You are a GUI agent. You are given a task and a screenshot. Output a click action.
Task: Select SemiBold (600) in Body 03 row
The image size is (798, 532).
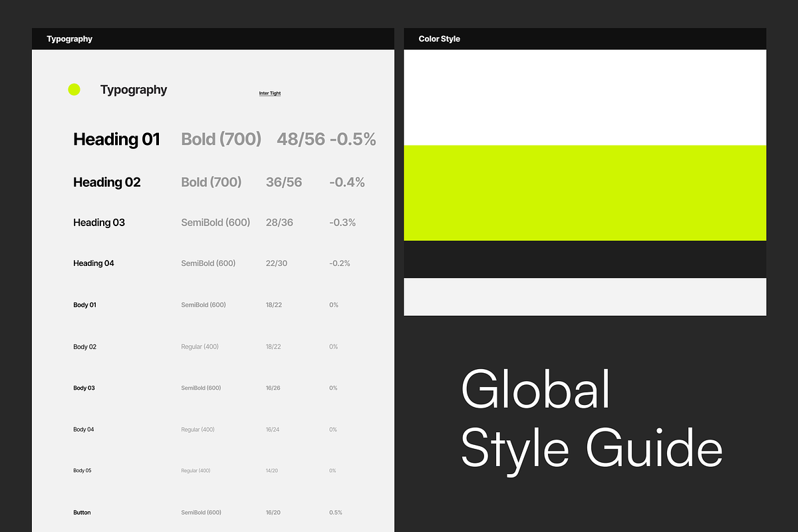(201, 388)
